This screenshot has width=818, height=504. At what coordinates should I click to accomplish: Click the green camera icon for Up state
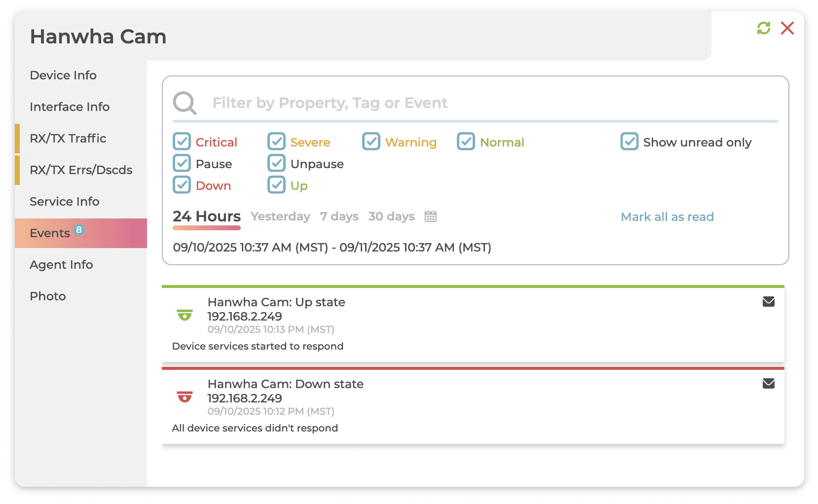185,315
